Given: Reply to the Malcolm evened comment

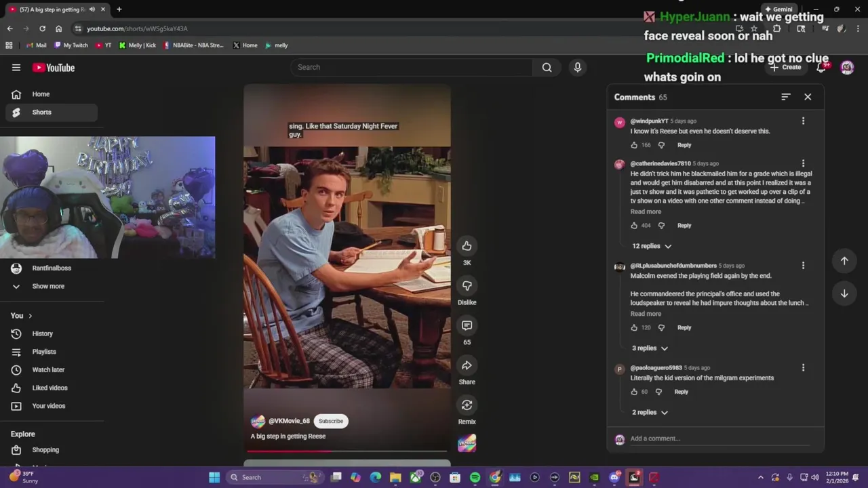Looking at the screenshot, I should pyautogui.click(x=684, y=328).
